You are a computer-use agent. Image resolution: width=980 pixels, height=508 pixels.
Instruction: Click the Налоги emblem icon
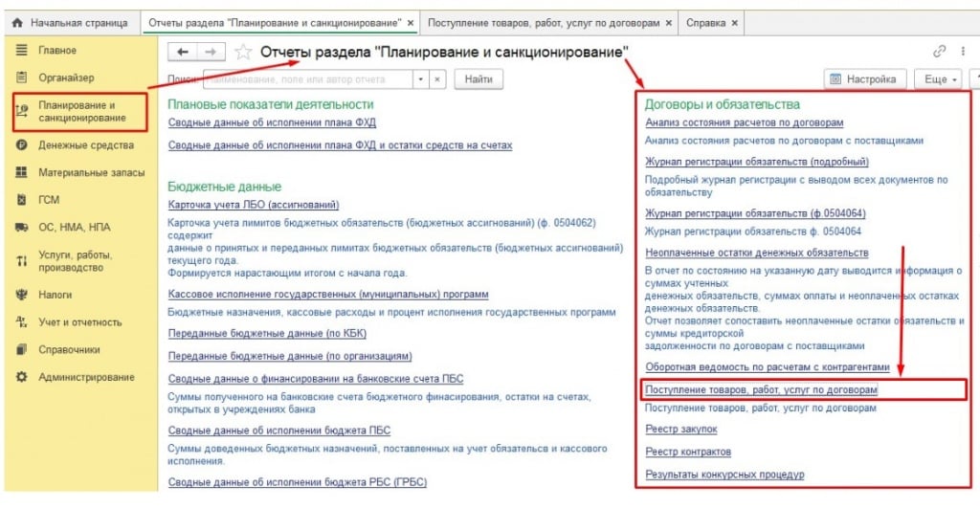21,295
